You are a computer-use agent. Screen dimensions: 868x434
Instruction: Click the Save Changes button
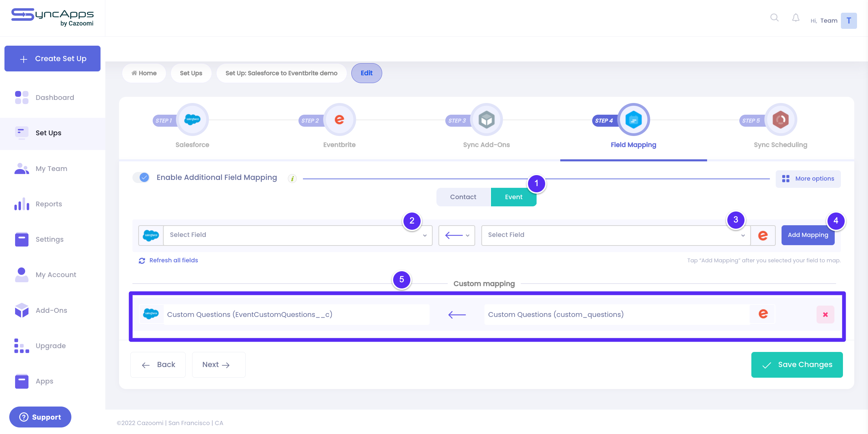pos(797,365)
